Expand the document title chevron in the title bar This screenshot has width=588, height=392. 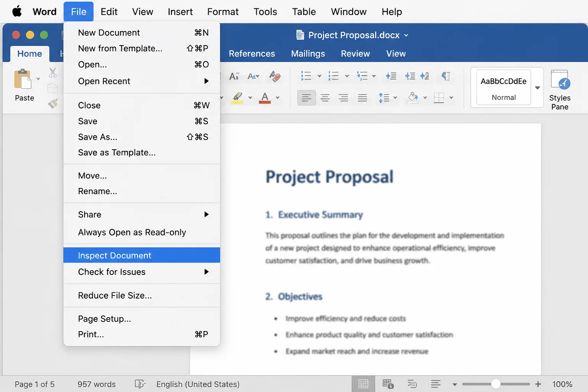pyautogui.click(x=406, y=35)
